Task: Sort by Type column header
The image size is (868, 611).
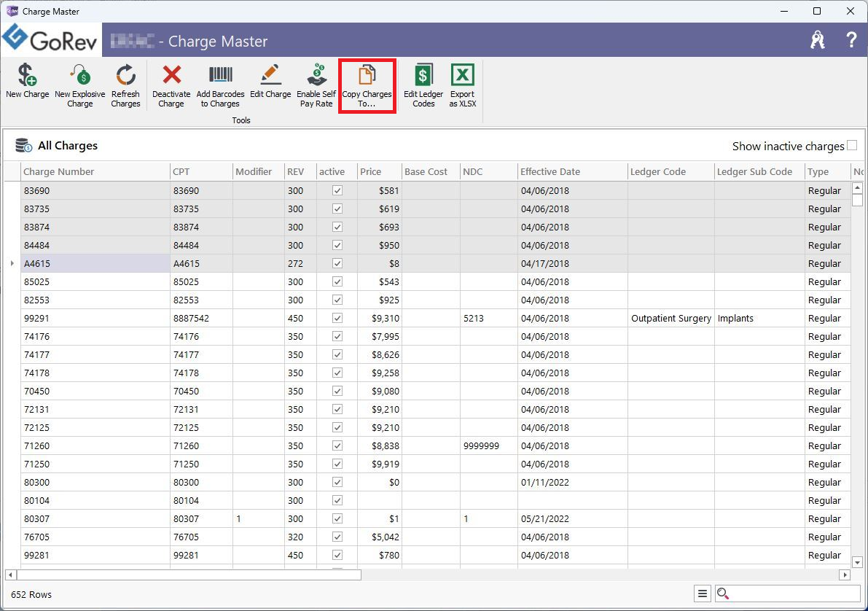Action: 828,172
